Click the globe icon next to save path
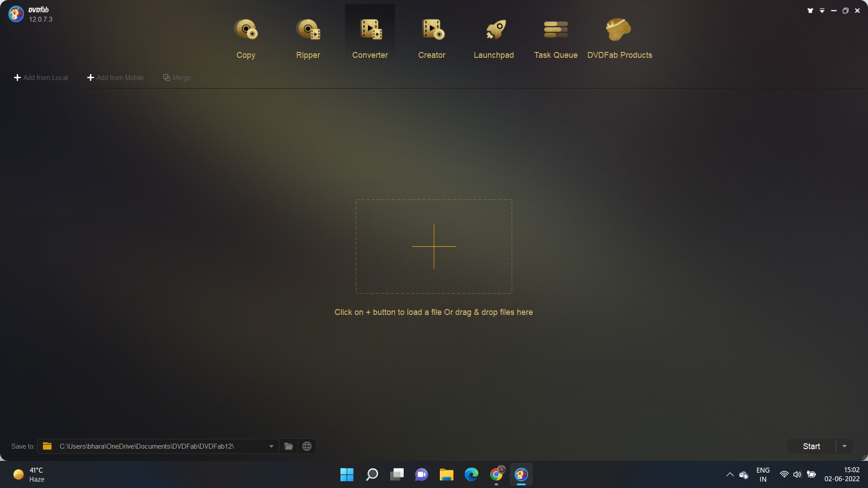The image size is (868, 488). pyautogui.click(x=307, y=446)
